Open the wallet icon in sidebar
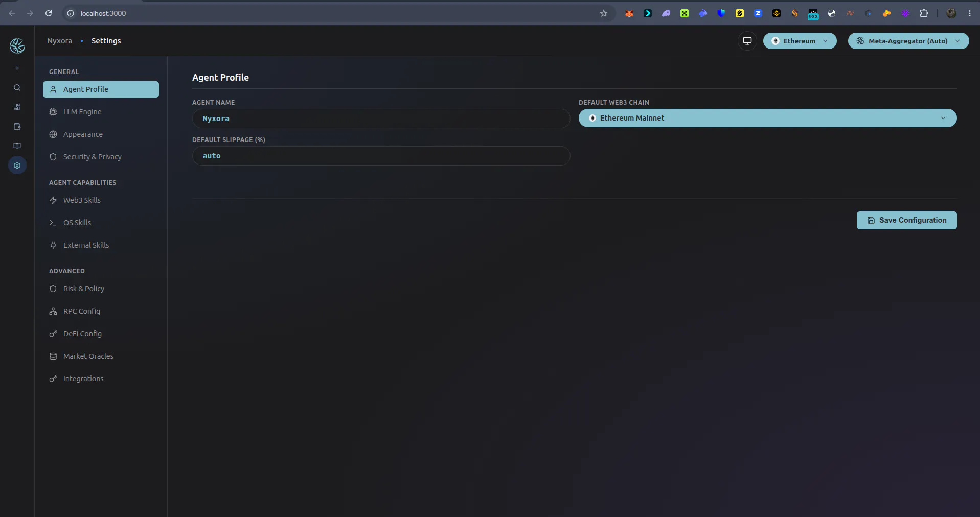Screen dimensions: 980x517 tap(17, 127)
